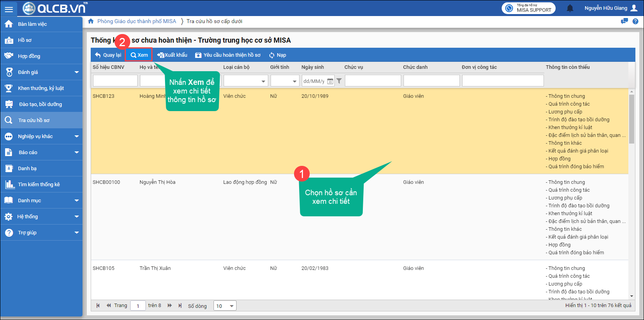
Task: Open calendar picker in Ngày sinh filter
Action: point(330,81)
